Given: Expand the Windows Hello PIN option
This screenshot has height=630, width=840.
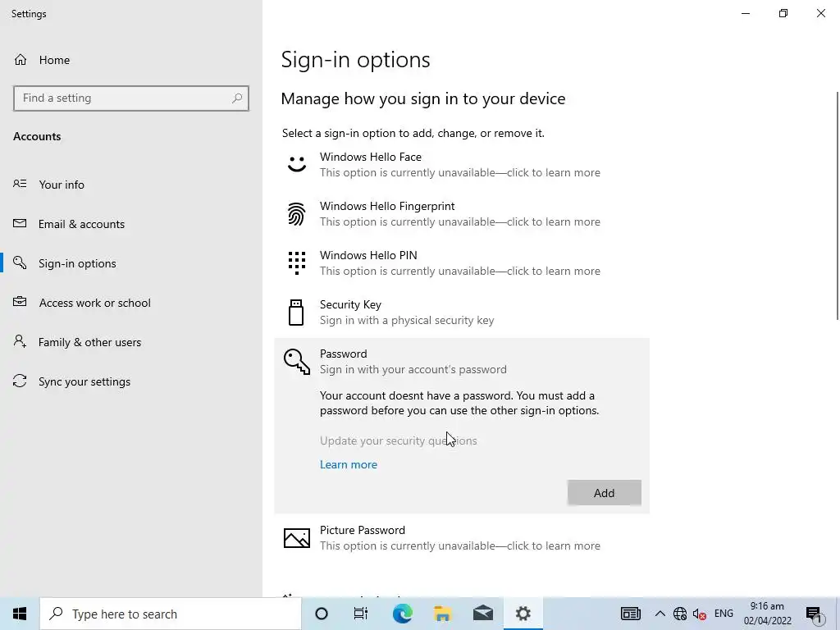Looking at the screenshot, I should pos(462,263).
